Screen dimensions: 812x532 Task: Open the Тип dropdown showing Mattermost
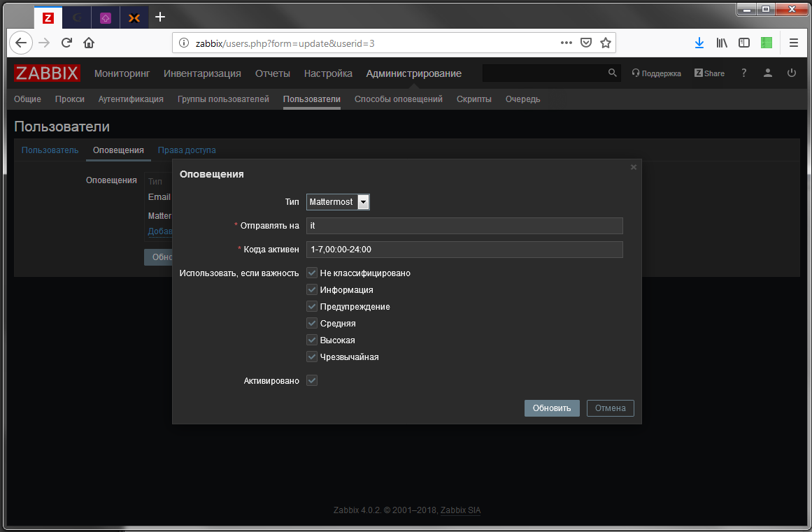(338, 201)
